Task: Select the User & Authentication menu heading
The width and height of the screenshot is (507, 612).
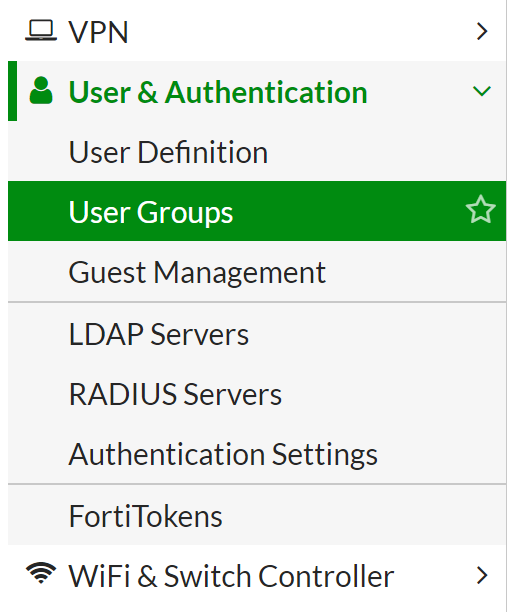Action: 218,92
